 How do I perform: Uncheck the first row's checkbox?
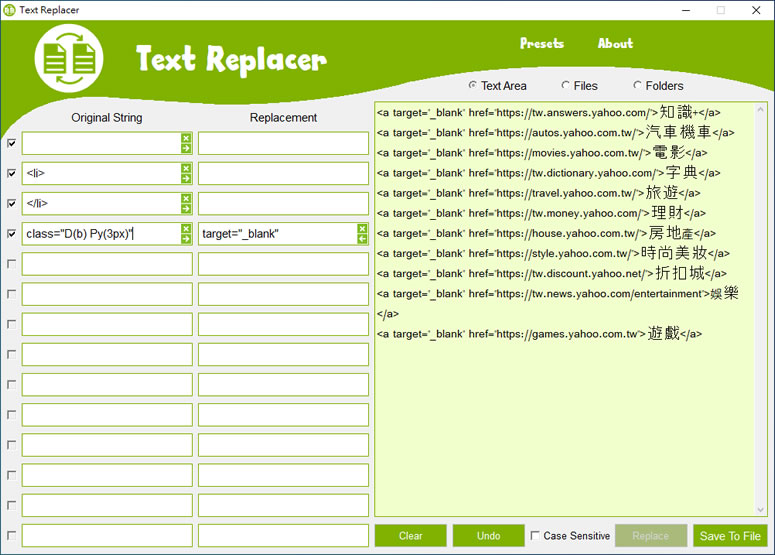[x=11, y=143]
